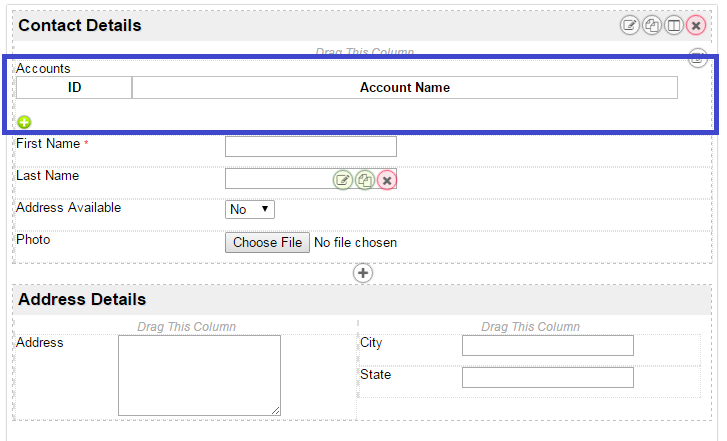Remove the Last Name field
The height and width of the screenshot is (441, 727).
tap(387, 180)
